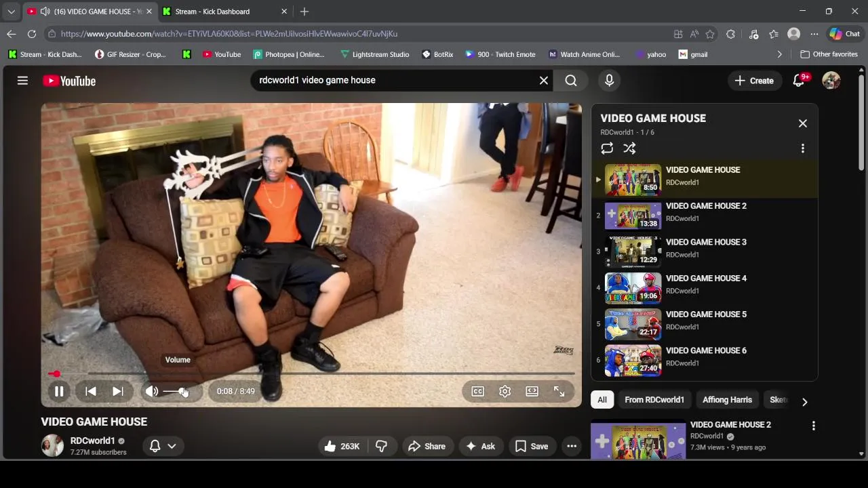Open the RDCworld1 channel avatar
This screenshot has height=488, width=868.
pyautogui.click(x=52, y=445)
